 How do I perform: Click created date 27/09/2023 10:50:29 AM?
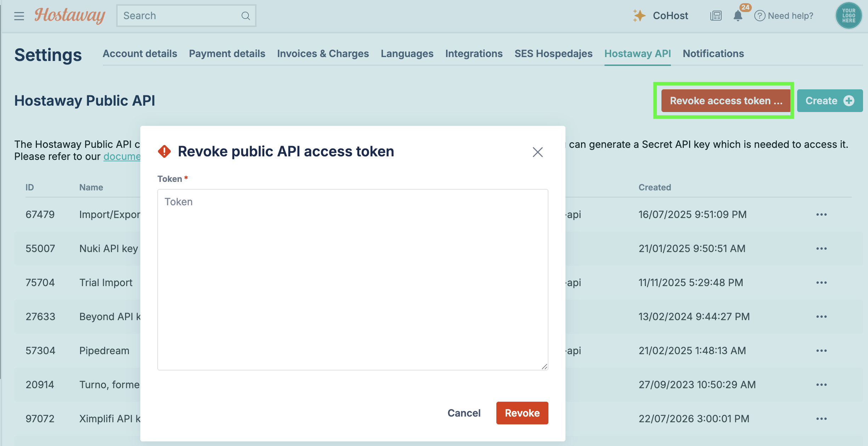tap(697, 385)
